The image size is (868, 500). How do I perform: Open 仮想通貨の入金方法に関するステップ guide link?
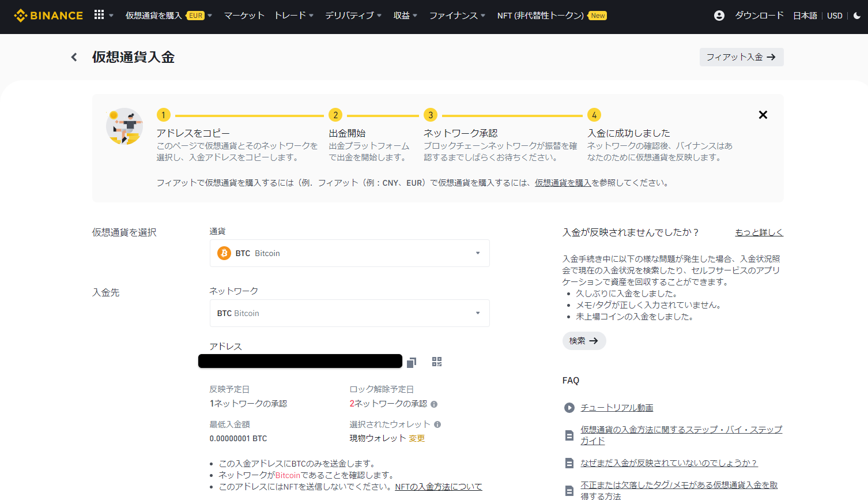tap(681, 435)
